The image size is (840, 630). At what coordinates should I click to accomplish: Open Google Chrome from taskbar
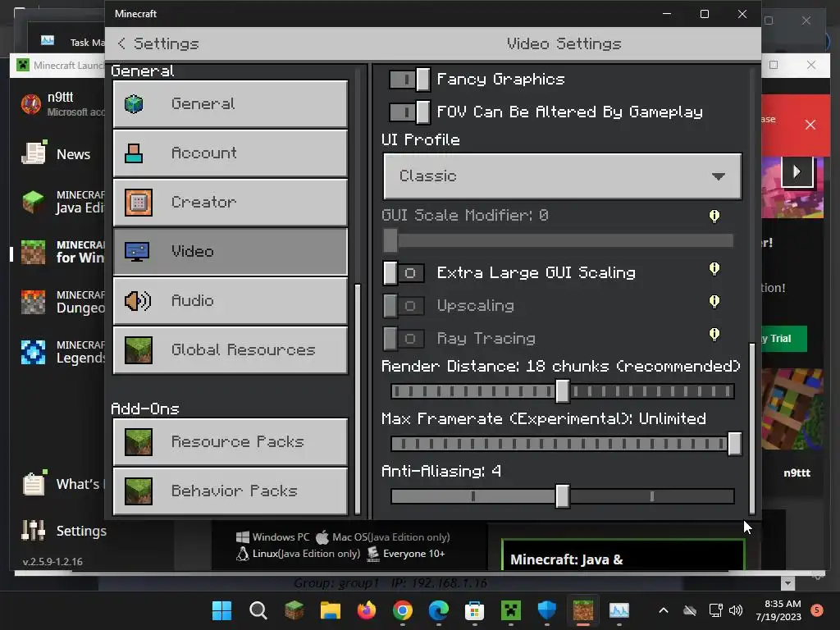pyautogui.click(x=402, y=610)
